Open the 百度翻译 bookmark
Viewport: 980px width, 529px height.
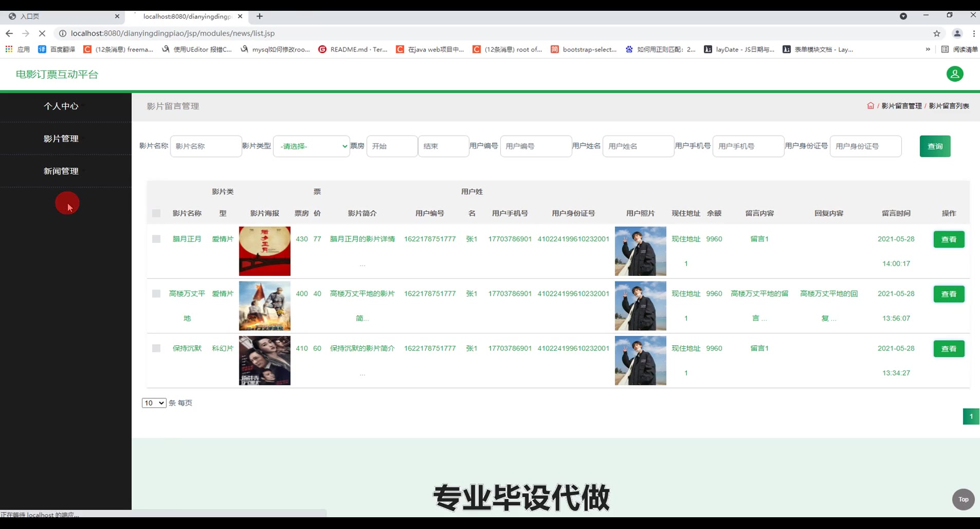coord(57,49)
